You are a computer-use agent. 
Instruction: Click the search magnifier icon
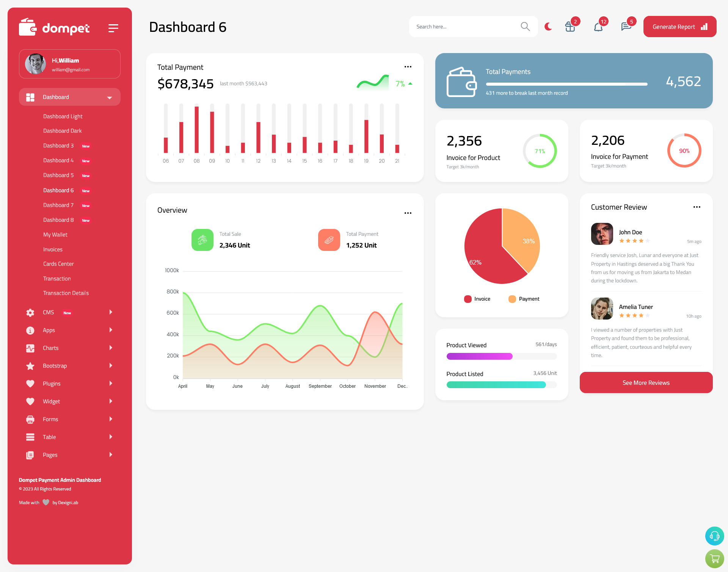525,26
